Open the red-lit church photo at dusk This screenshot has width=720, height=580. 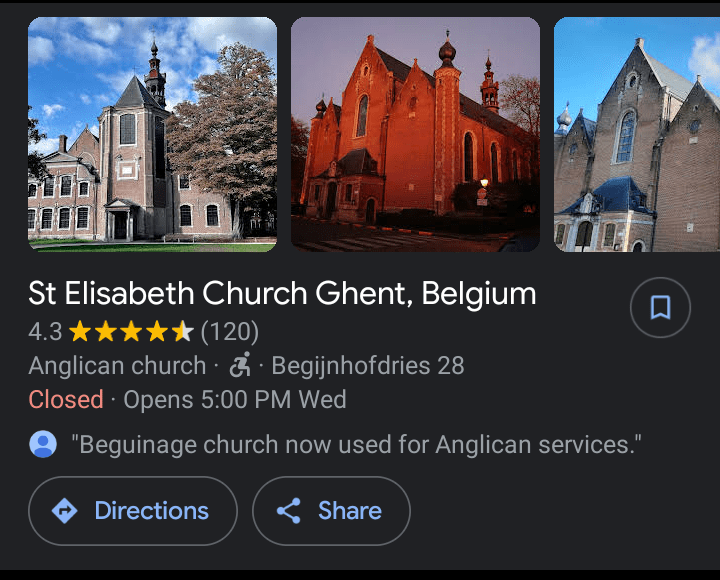tap(415, 133)
